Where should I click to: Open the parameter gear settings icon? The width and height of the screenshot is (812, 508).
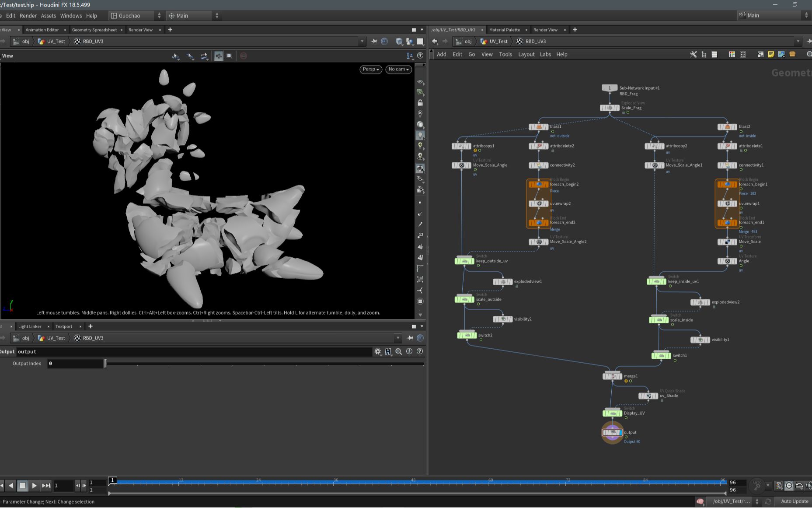[378, 351]
